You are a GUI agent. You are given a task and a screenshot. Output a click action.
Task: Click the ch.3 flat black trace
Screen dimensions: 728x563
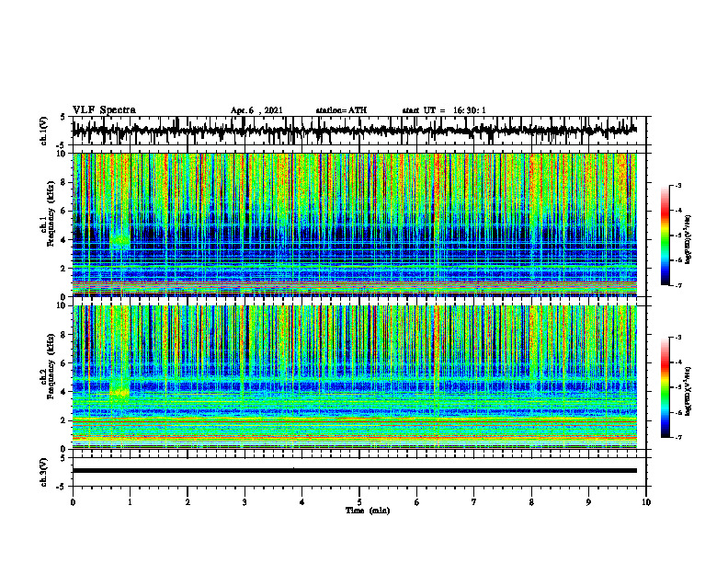click(354, 471)
